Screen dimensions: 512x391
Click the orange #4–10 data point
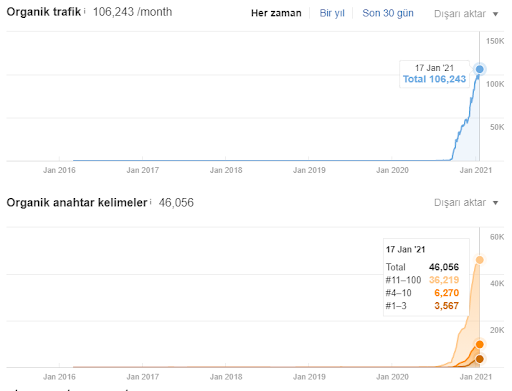coord(479,344)
